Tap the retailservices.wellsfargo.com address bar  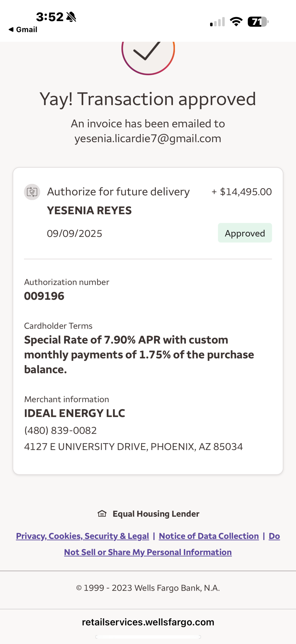click(148, 622)
